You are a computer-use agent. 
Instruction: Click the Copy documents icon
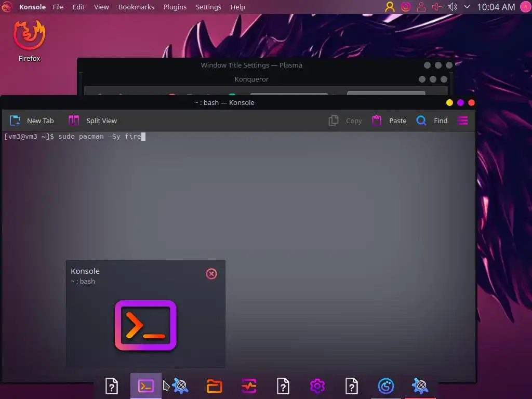(x=334, y=121)
